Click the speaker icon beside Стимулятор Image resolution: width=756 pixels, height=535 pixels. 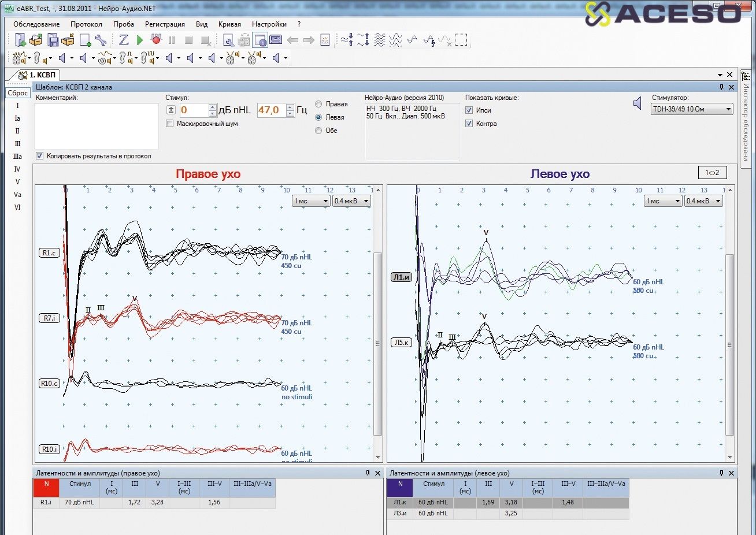coord(637,104)
